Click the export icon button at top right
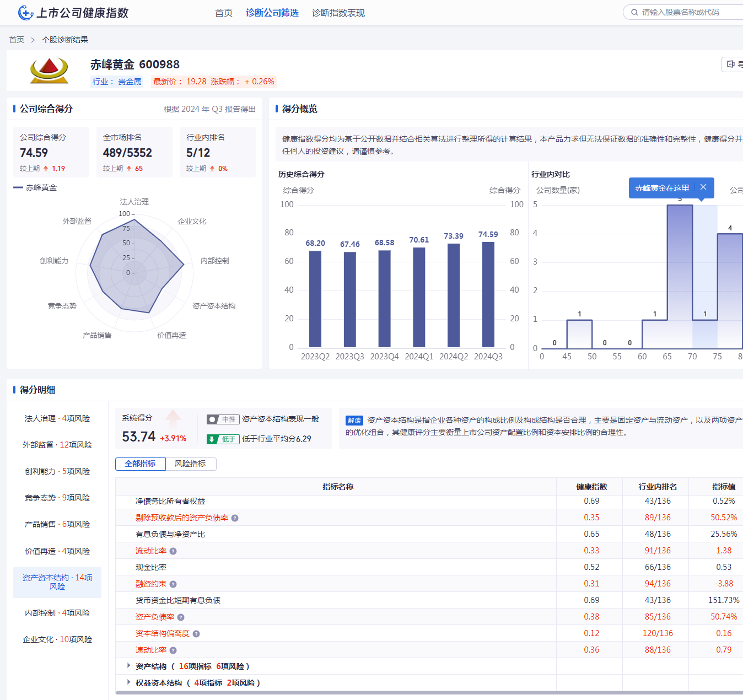The image size is (743, 700). (732, 64)
